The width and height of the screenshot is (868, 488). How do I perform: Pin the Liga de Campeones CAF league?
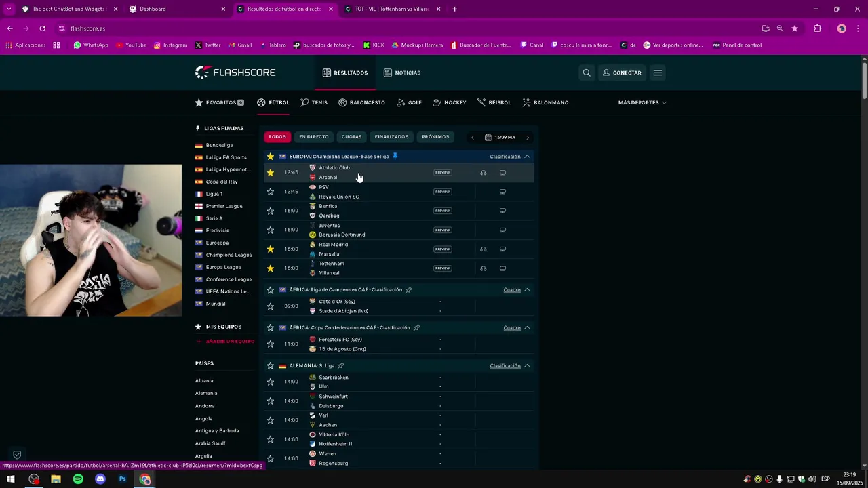click(x=409, y=290)
